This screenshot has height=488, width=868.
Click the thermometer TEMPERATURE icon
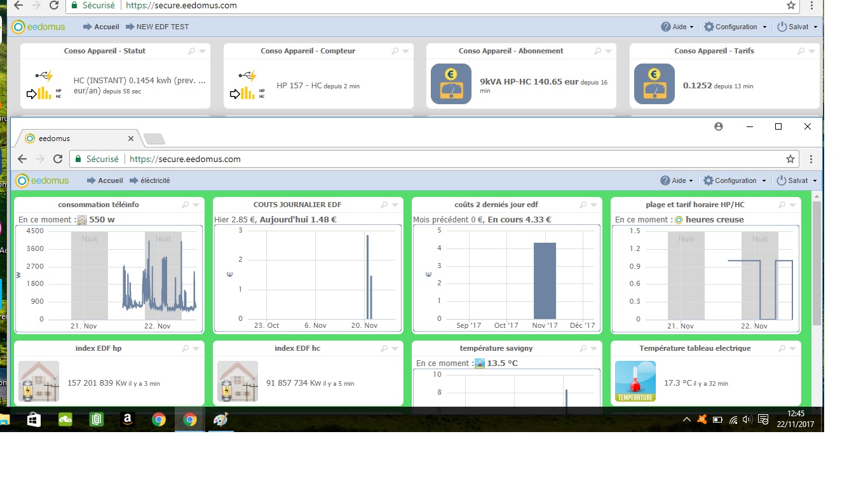pos(635,381)
